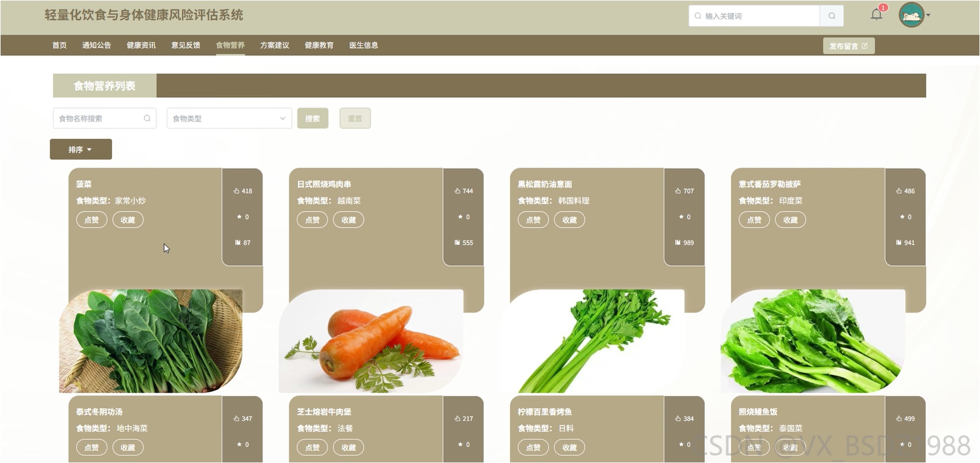Click the search icon in 食物名称搜索 field
Screen dimensions: 980x463
tap(147, 118)
